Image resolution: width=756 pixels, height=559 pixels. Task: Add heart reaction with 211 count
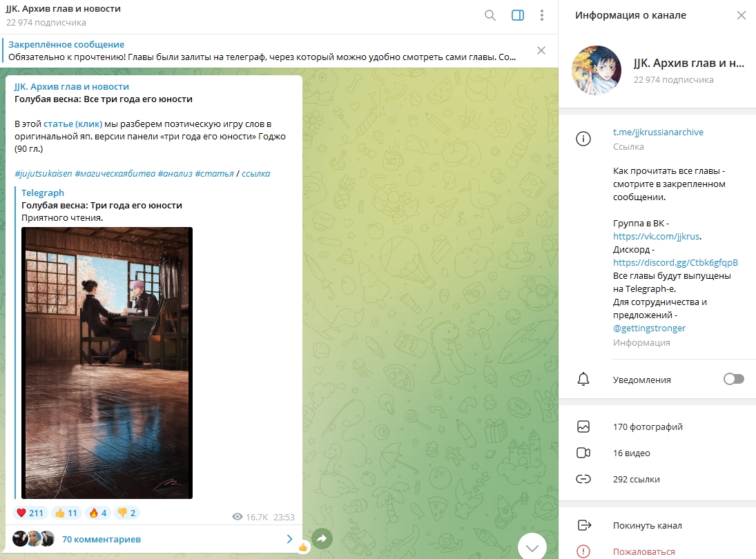coord(30,513)
